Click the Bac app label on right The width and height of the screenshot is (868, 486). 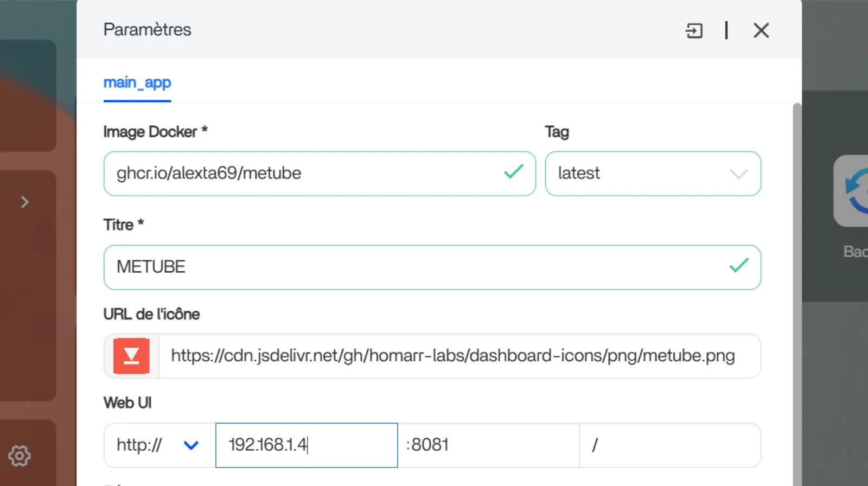tap(855, 252)
